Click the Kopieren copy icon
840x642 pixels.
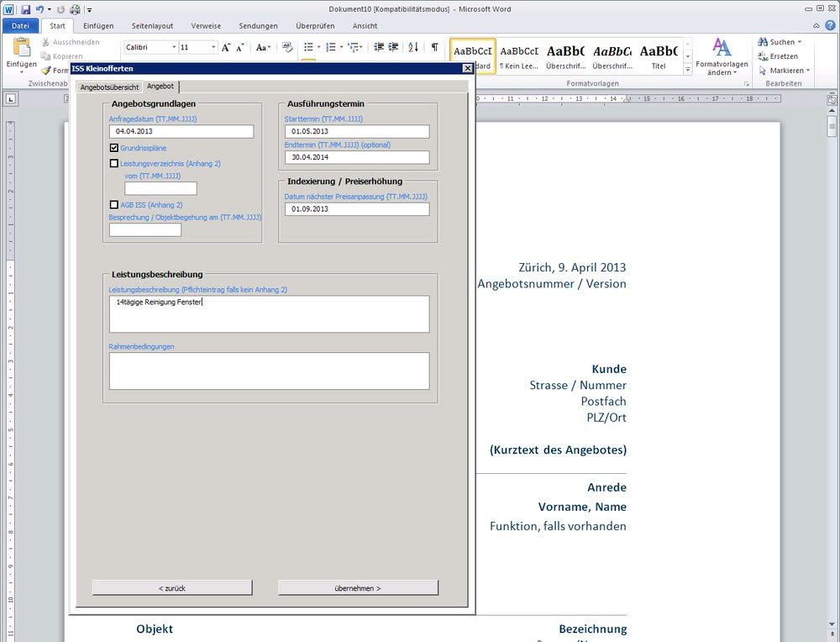(x=46, y=56)
